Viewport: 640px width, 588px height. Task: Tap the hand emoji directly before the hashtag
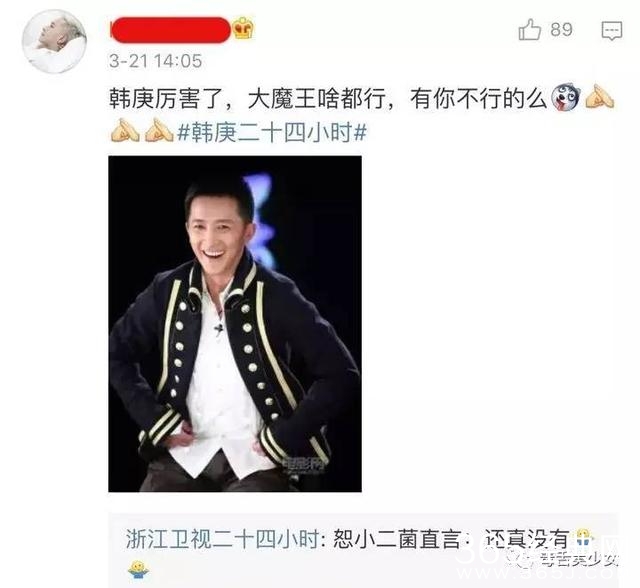160,131
